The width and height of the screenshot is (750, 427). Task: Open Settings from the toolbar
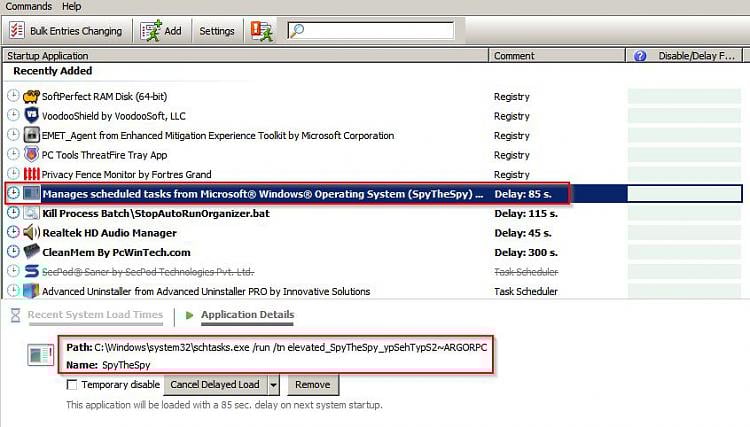point(217,31)
